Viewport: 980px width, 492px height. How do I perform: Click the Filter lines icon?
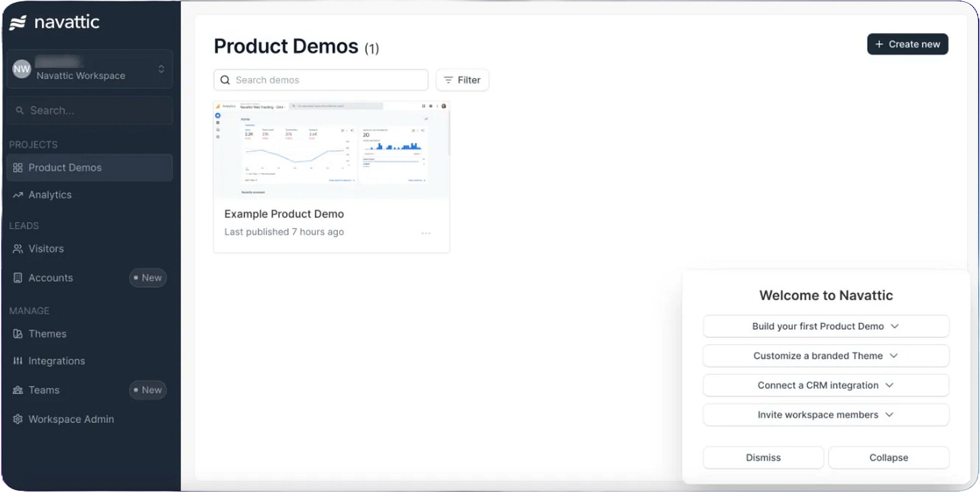(x=448, y=80)
